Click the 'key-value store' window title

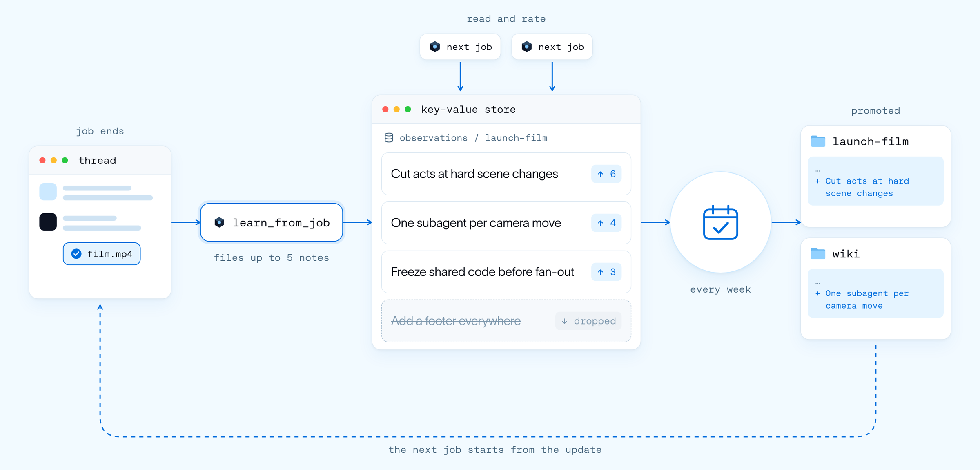468,110
